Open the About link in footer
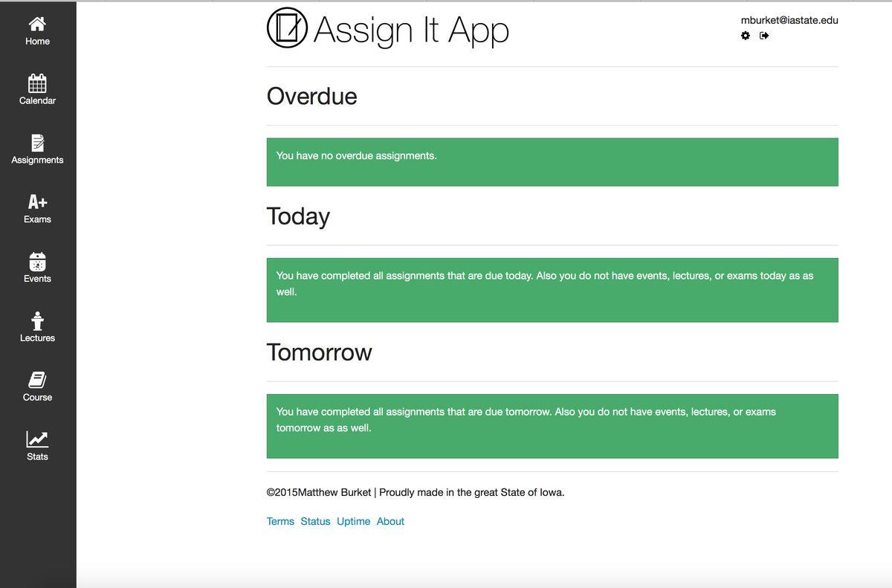 tap(390, 521)
